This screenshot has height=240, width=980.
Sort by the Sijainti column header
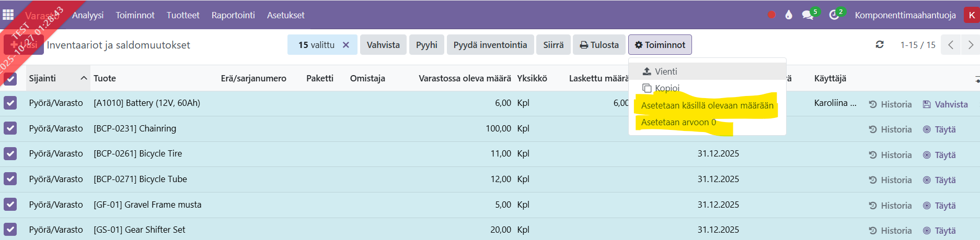click(42, 78)
